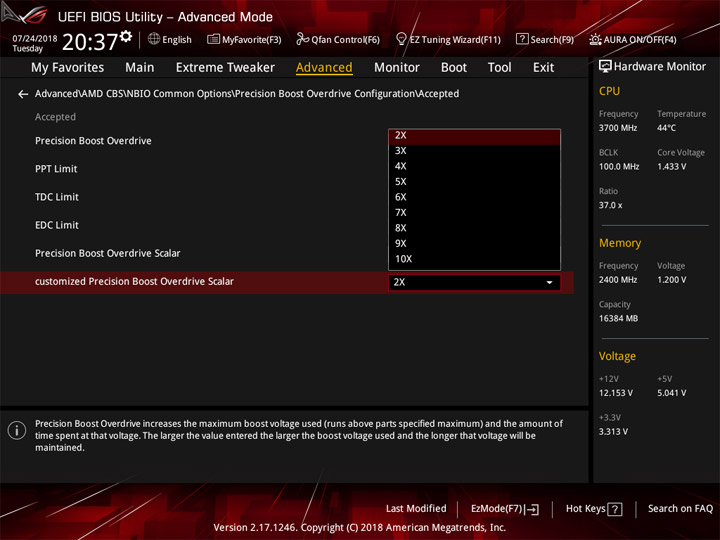Click the date 07/24/2018
Viewport: 720px width, 540px height.
[35, 39]
